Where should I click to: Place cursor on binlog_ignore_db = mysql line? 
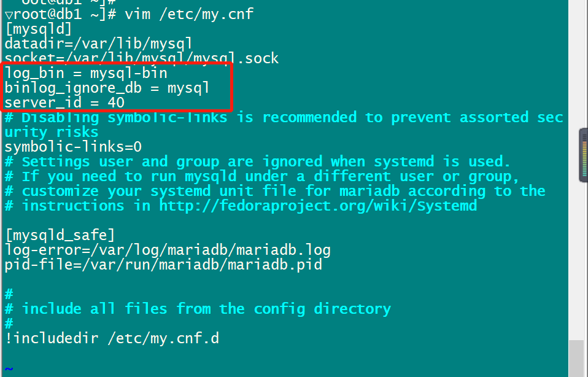107,88
